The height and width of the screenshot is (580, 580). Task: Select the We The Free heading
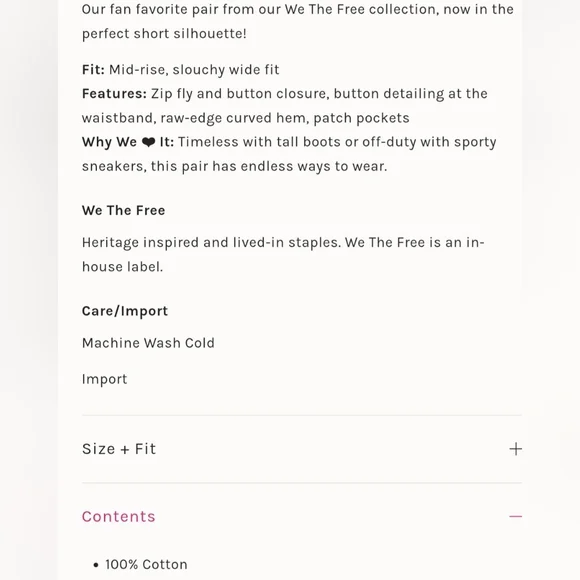coord(124,210)
